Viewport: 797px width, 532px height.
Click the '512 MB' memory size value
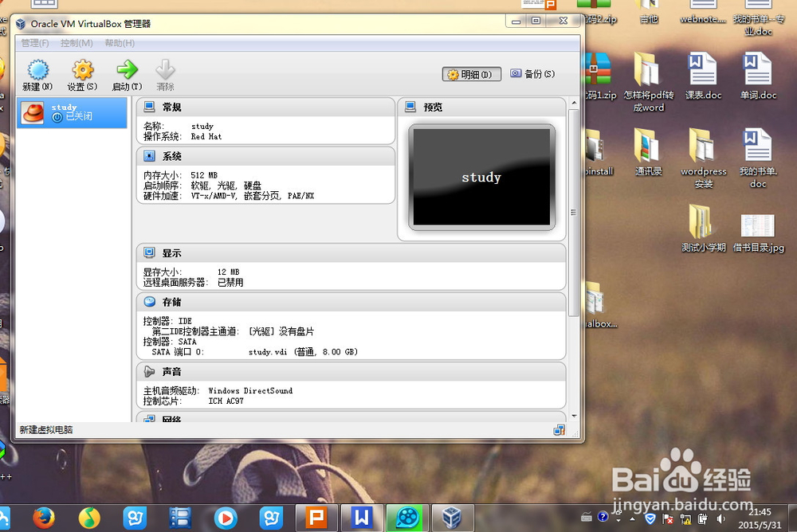click(x=204, y=175)
